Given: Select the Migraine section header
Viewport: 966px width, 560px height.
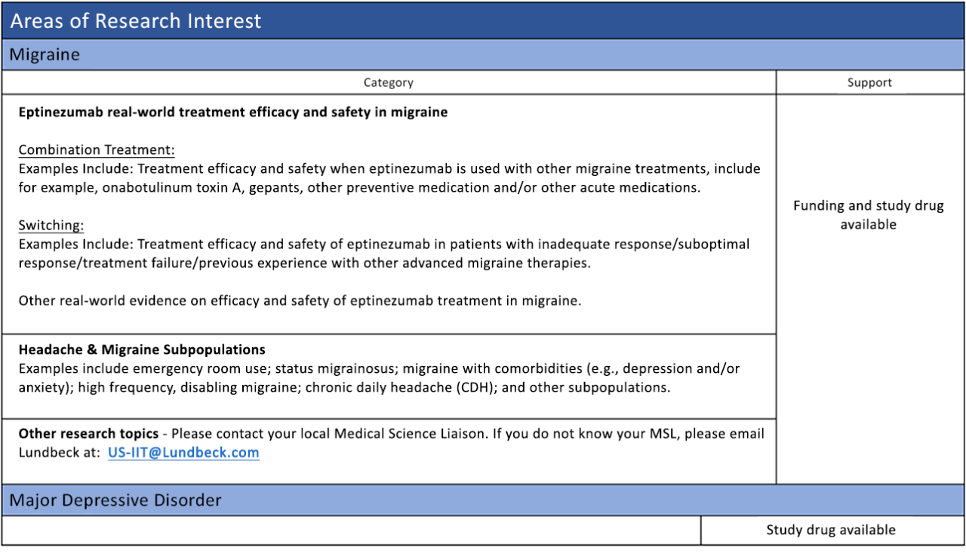Looking at the screenshot, I should point(45,55).
